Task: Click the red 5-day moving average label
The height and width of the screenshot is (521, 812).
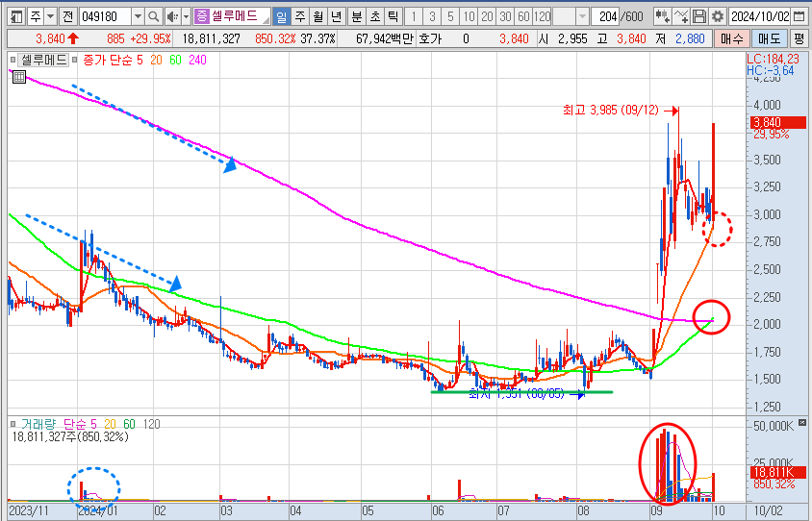Action: (140, 60)
